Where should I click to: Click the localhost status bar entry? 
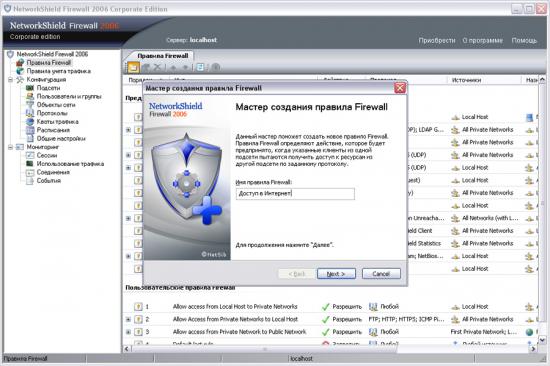pos(301,359)
